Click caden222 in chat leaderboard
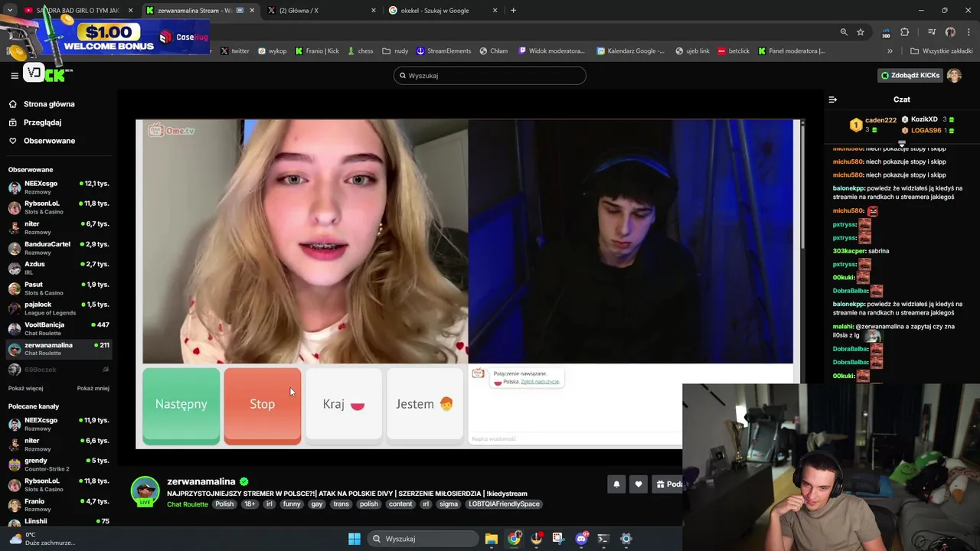Image resolution: width=980 pixels, height=551 pixels. tap(880, 120)
